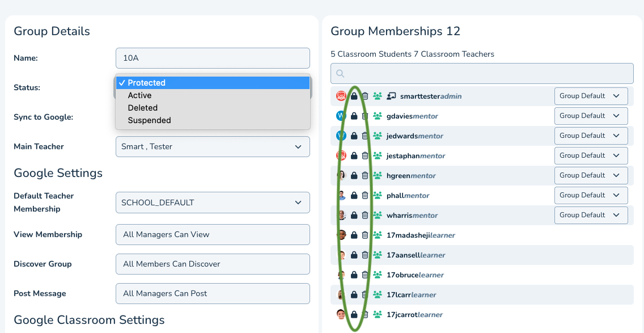The width and height of the screenshot is (644, 333).
Task: Click the search magnifier icon in memberships
Action: coord(340,74)
